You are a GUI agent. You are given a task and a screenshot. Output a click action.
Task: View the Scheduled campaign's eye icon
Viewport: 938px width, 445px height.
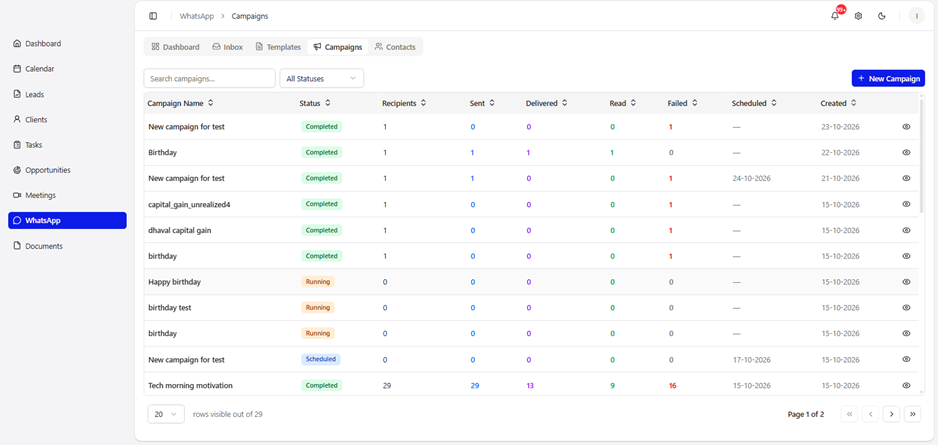[906, 359]
